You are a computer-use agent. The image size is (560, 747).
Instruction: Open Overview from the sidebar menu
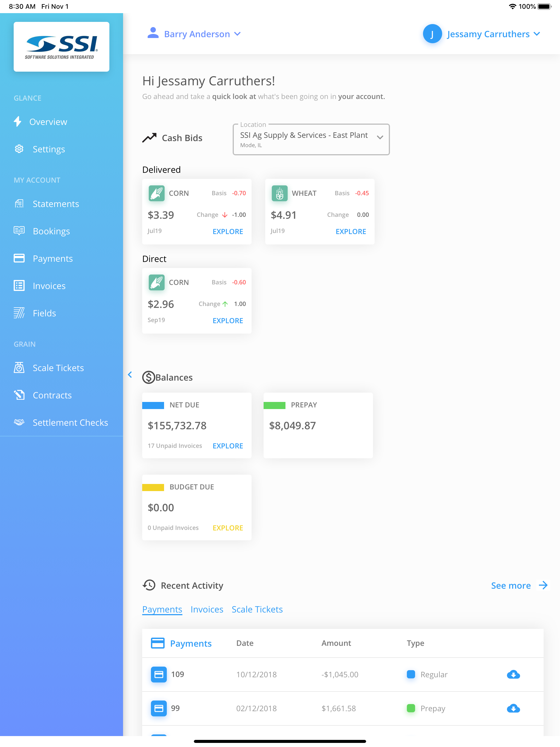48,122
